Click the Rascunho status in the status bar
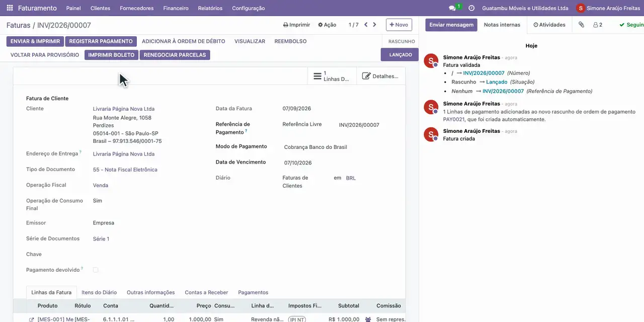 pos(401,41)
